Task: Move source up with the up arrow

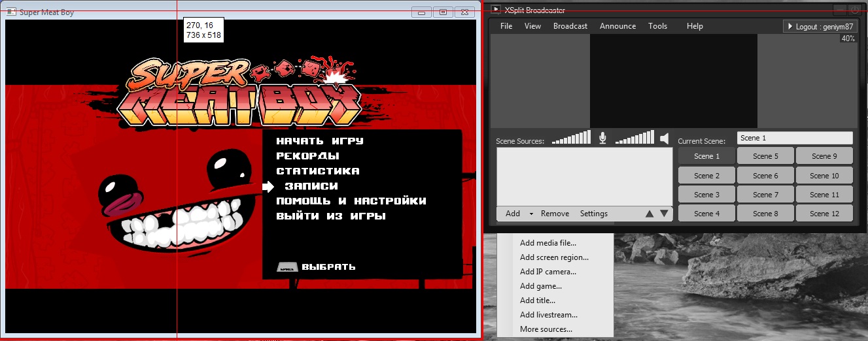Action: pyautogui.click(x=650, y=214)
